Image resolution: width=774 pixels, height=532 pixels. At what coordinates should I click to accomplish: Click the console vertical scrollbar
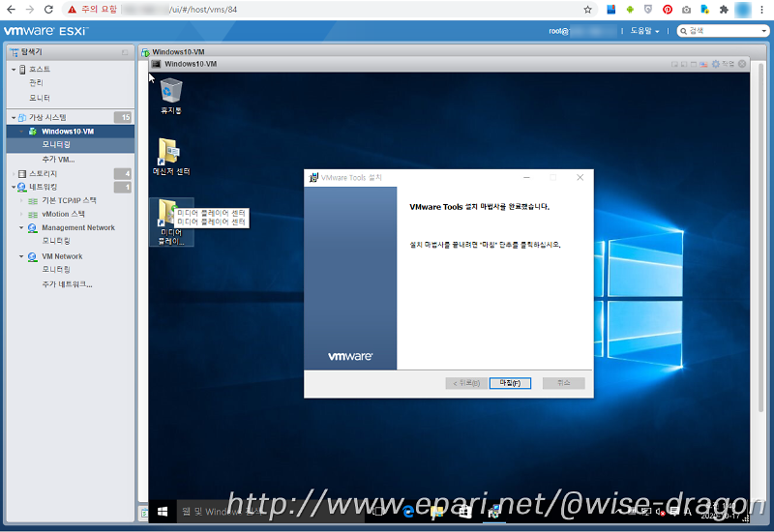click(760, 237)
